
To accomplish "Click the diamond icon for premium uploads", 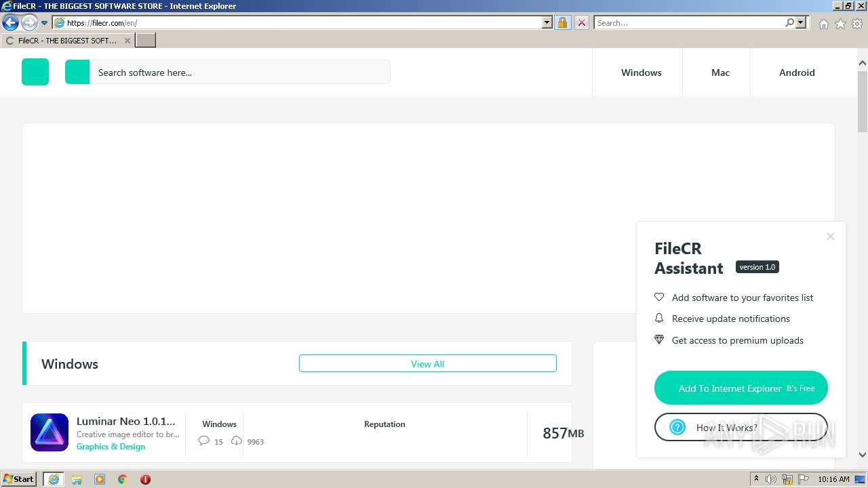I will (x=659, y=340).
